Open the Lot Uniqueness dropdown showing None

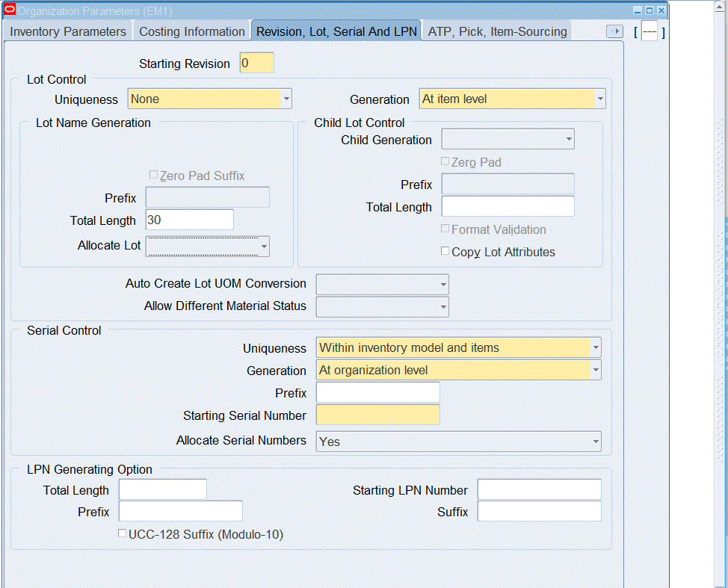tap(286, 98)
